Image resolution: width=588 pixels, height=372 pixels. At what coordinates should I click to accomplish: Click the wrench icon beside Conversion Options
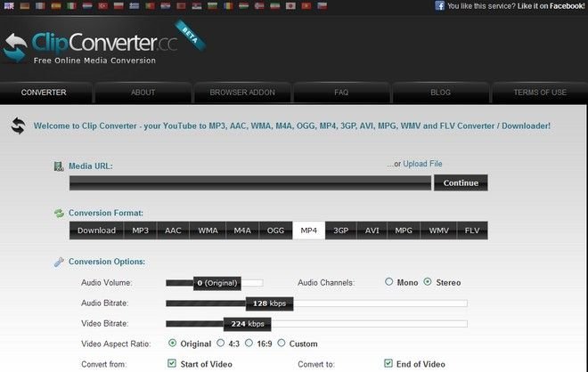59,262
